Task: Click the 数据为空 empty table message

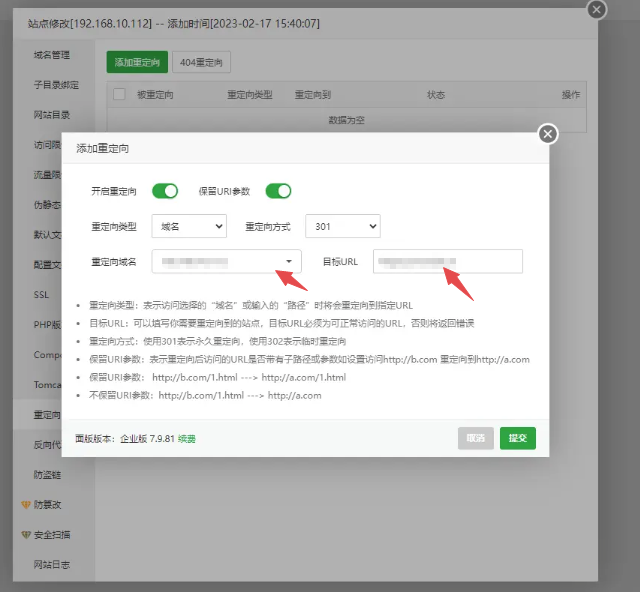Action: click(x=347, y=120)
